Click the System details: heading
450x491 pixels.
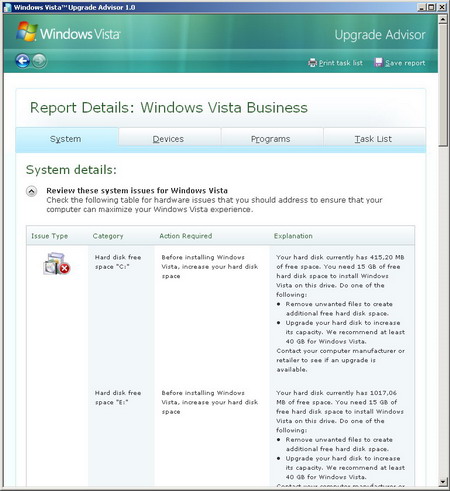[71, 170]
